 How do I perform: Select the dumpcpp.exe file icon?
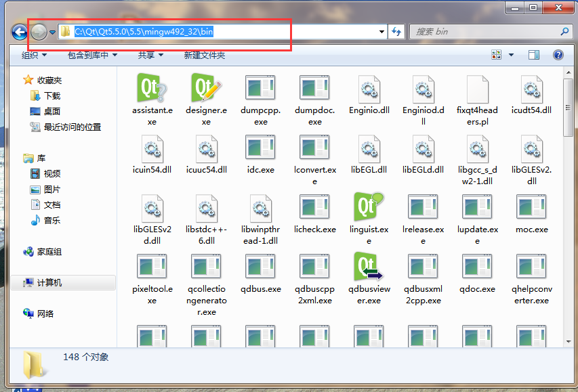coord(260,89)
